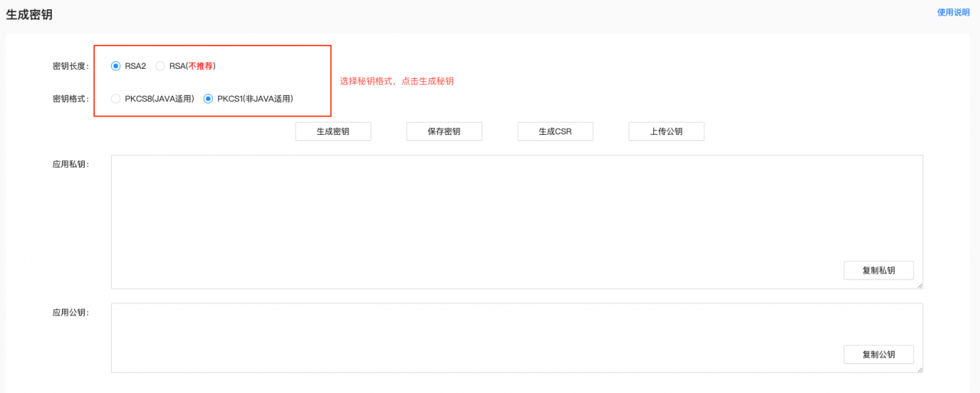980x393 pixels.
Task: Focus the 应用私钥 text area
Action: (x=517, y=222)
